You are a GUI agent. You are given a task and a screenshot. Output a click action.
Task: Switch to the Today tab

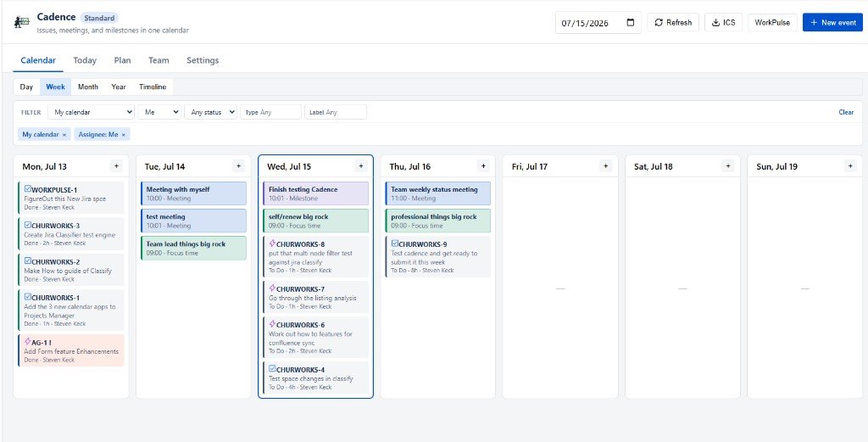(x=85, y=60)
